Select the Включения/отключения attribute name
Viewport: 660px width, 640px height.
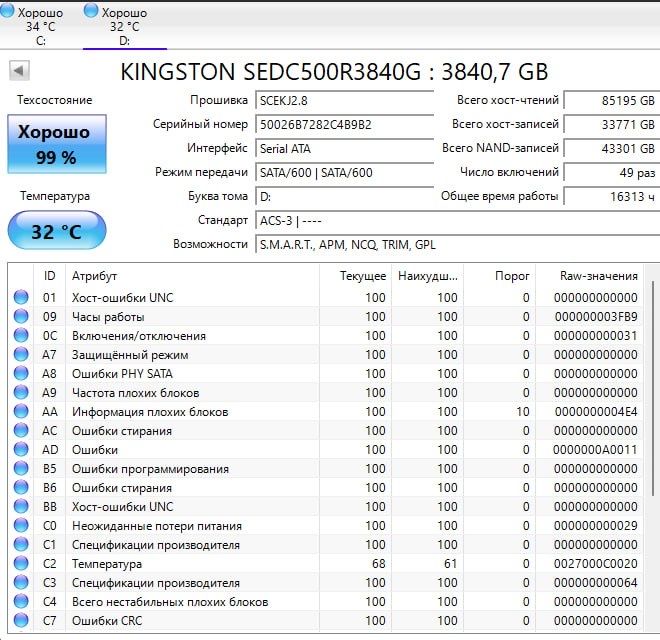139,336
